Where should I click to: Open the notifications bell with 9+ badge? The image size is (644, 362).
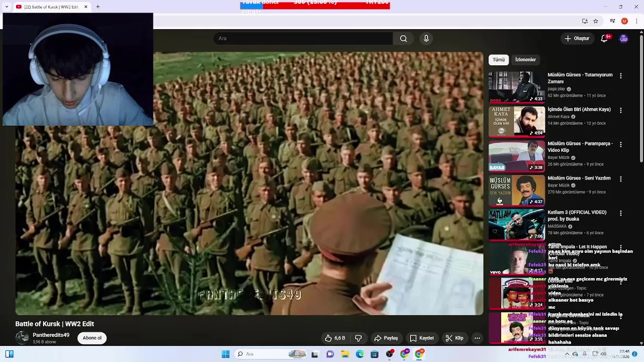[x=605, y=38]
